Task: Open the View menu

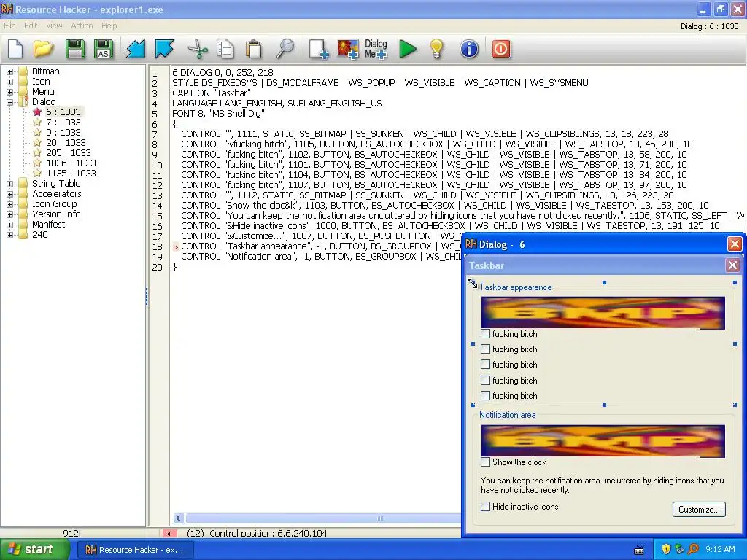Action: (x=54, y=26)
